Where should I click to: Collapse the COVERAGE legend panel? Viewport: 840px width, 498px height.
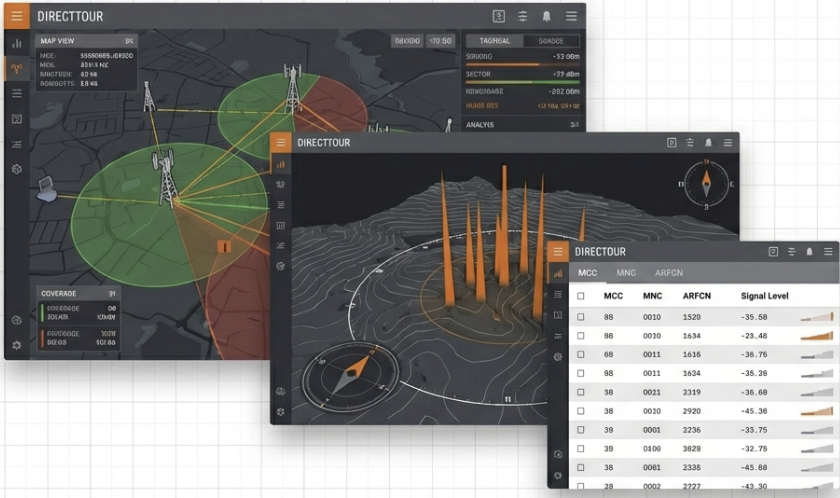(112, 293)
